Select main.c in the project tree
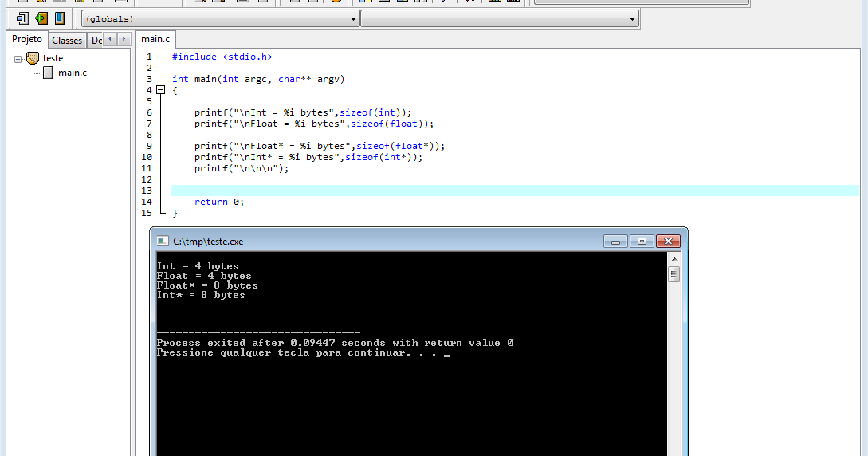Image resolution: width=868 pixels, height=456 pixels. [x=73, y=73]
